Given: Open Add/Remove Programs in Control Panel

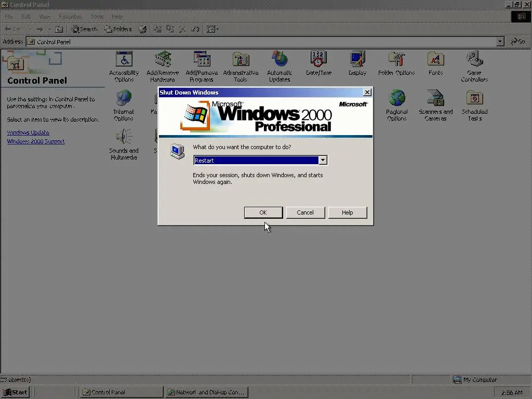Looking at the screenshot, I should click(202, 66).
